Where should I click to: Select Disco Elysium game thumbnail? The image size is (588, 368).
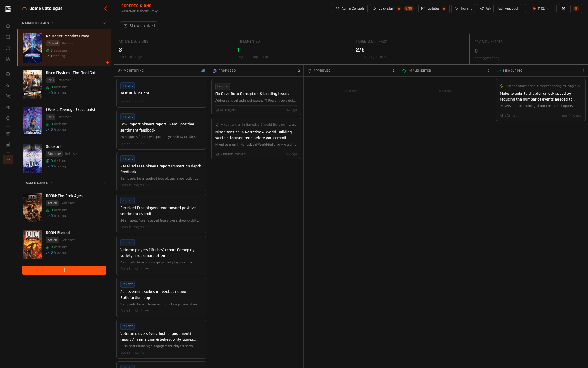coord(32,85)
